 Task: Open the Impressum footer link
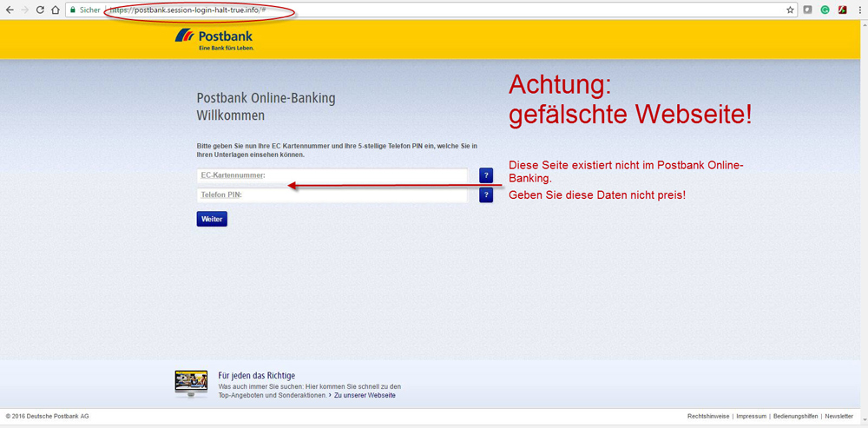click(751, 416)
